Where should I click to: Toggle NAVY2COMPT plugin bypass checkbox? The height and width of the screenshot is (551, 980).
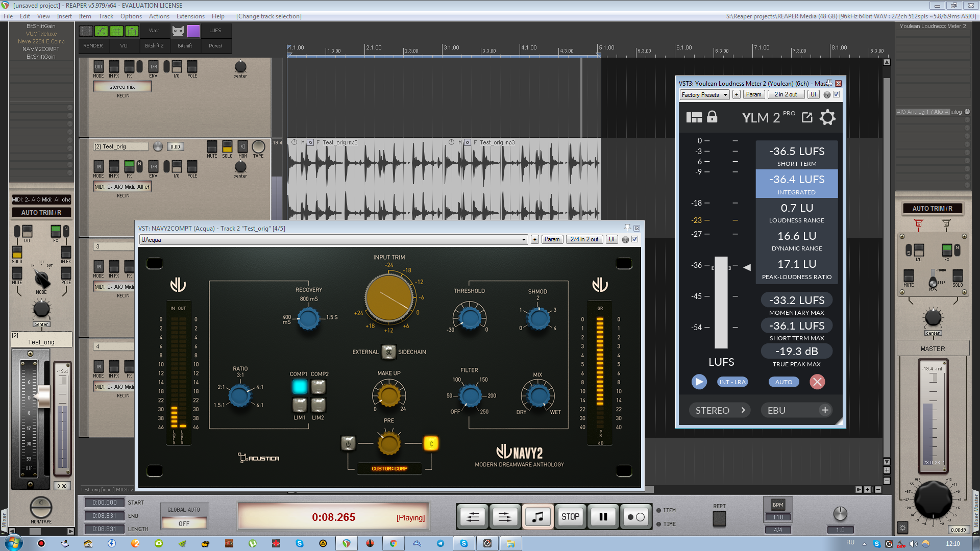coord(635,239)
